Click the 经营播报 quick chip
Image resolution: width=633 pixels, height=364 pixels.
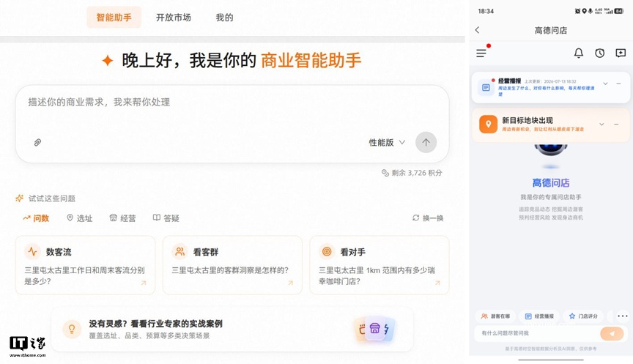coord(539,316)
